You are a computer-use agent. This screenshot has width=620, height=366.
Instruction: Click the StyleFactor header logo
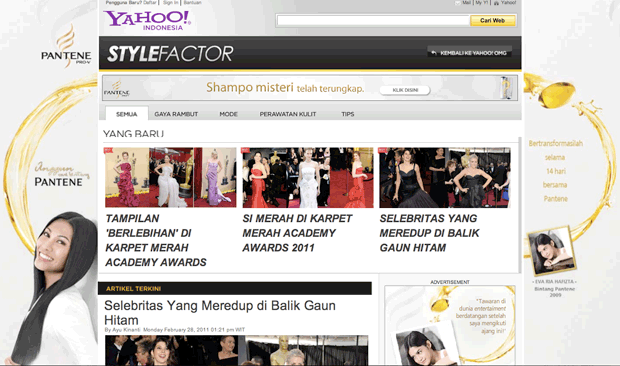click(x=170, y=54)
